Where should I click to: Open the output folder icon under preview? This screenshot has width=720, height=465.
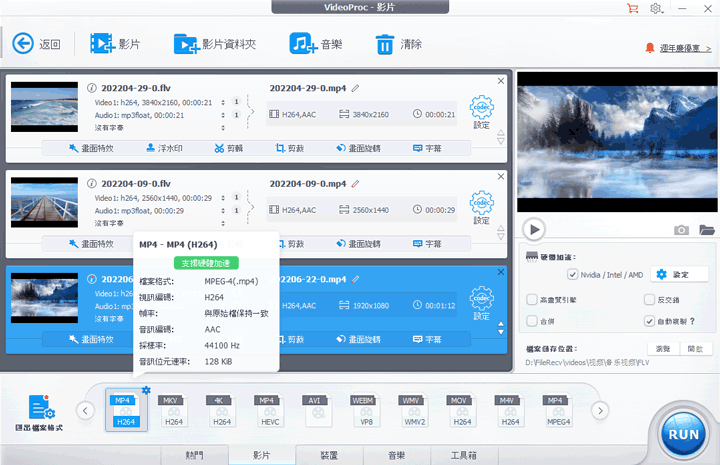point(707,230)
